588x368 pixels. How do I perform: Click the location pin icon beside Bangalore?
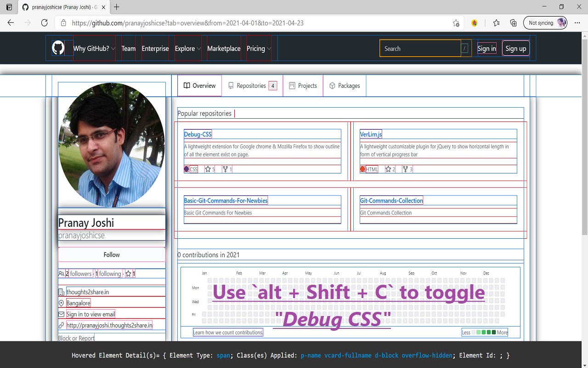click(62, 303)
